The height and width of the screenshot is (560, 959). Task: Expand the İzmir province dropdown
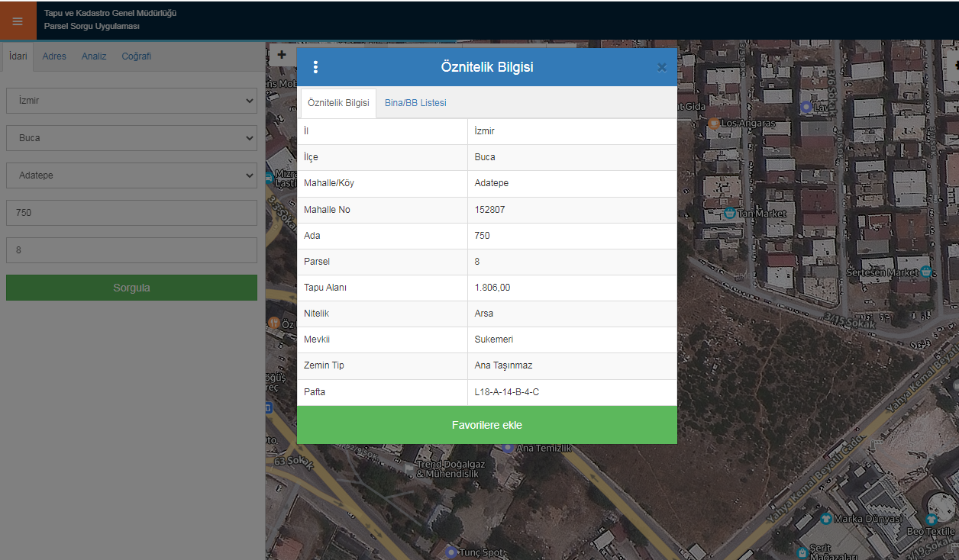click(x=131, y=100)
